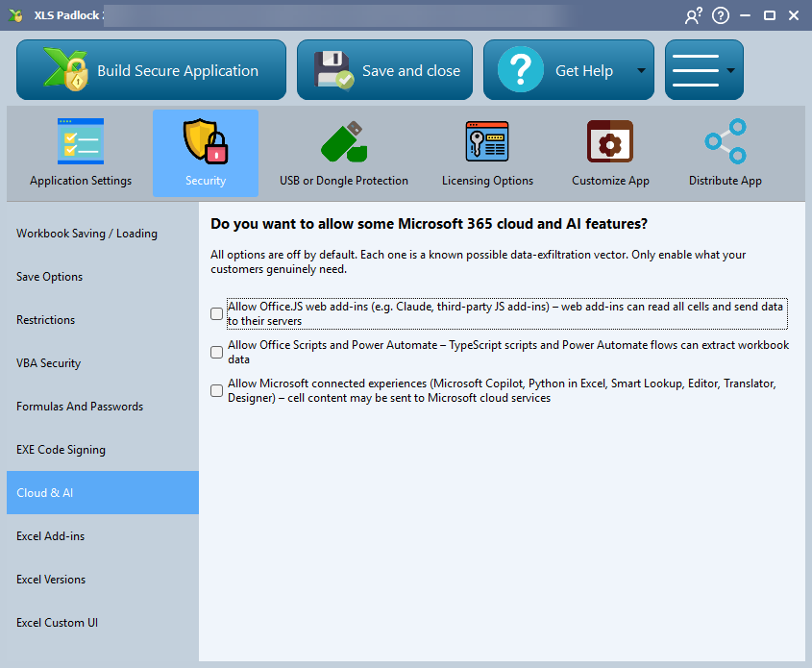Screen dimensions: 812x668
Task: Click the Distribute App share icon
Action: point(726,141)
